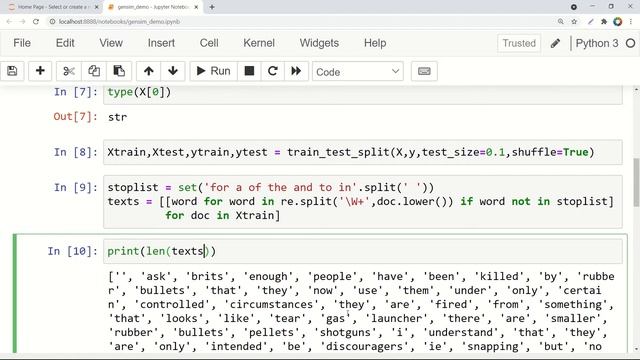640x360 pixels.
Task: Open the browser extensions puzzle icon
Action: pos(604,22)
